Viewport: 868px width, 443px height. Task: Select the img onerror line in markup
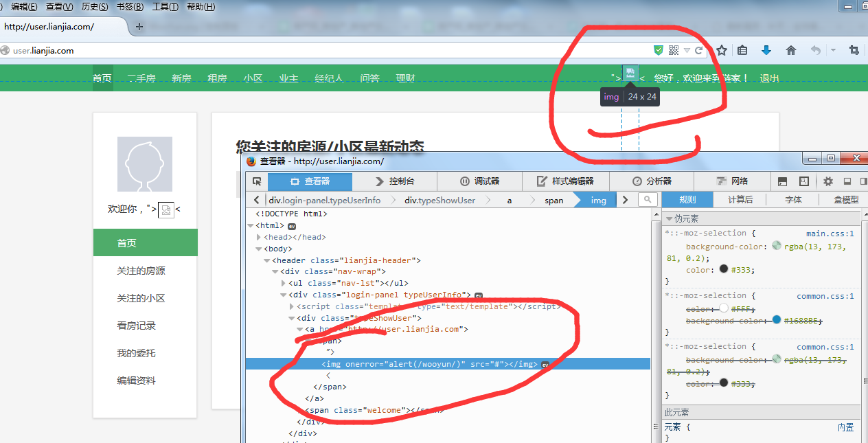coord(448,364)
